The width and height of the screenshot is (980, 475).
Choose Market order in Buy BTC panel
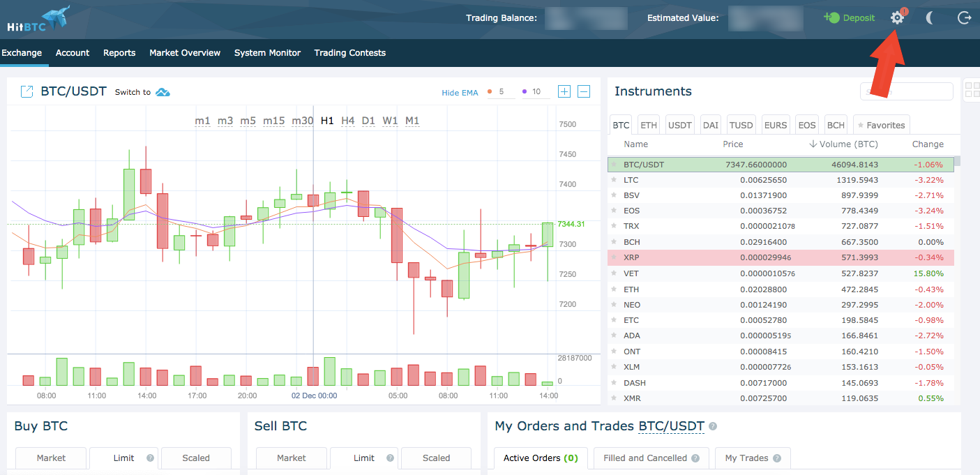point(51,458)
